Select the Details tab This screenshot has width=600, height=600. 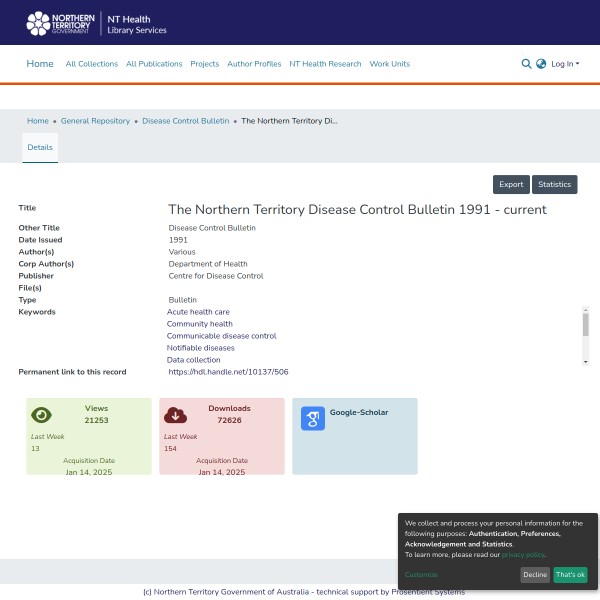point(40,147)
